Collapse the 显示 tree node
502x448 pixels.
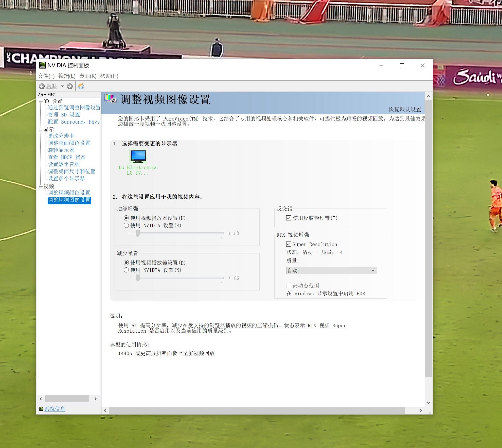[x=40, y=130]
